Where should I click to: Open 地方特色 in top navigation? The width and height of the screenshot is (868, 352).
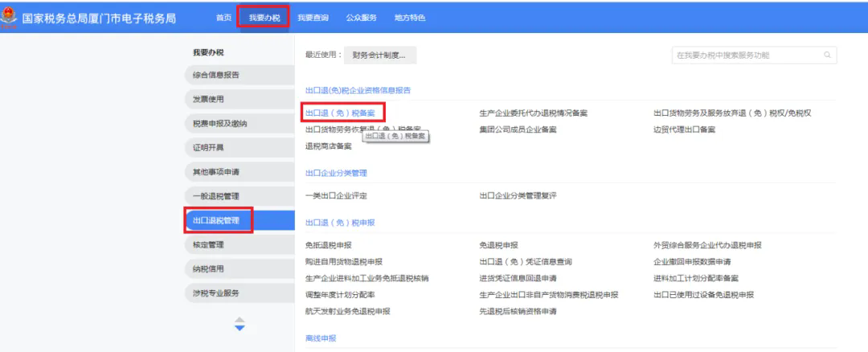410,18
